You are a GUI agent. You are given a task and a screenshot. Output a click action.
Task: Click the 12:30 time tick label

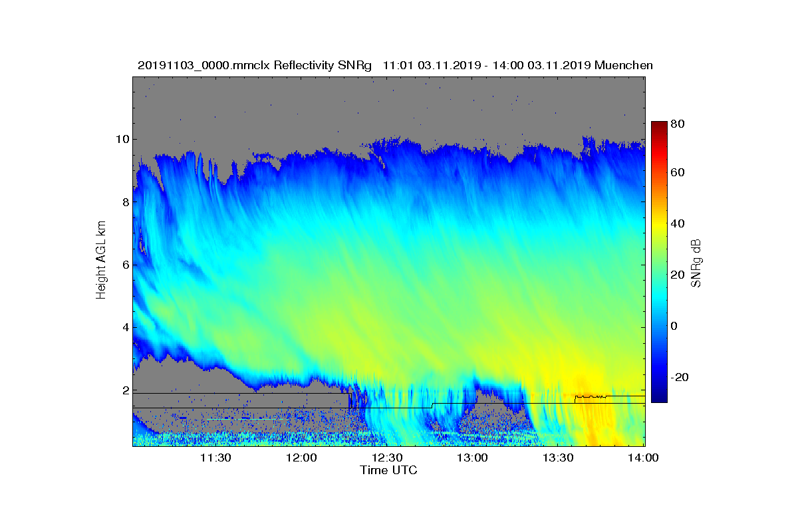pyautogui.click(x=388, y=458)
